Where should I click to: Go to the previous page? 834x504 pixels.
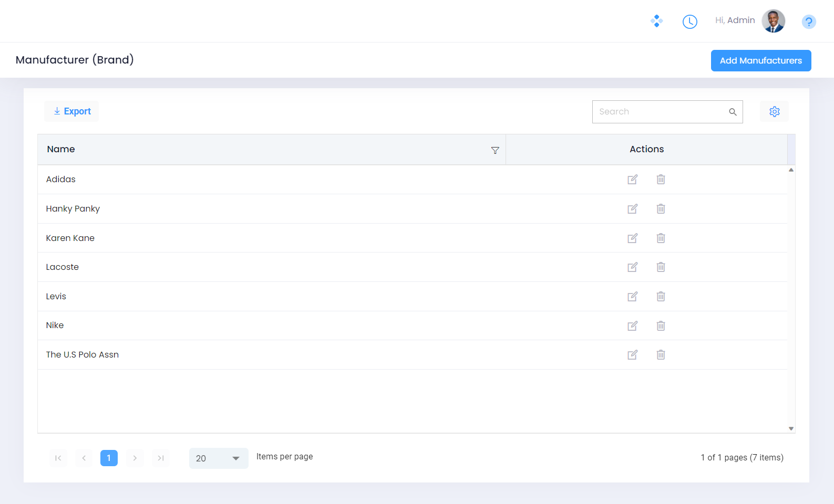[84, 458]
